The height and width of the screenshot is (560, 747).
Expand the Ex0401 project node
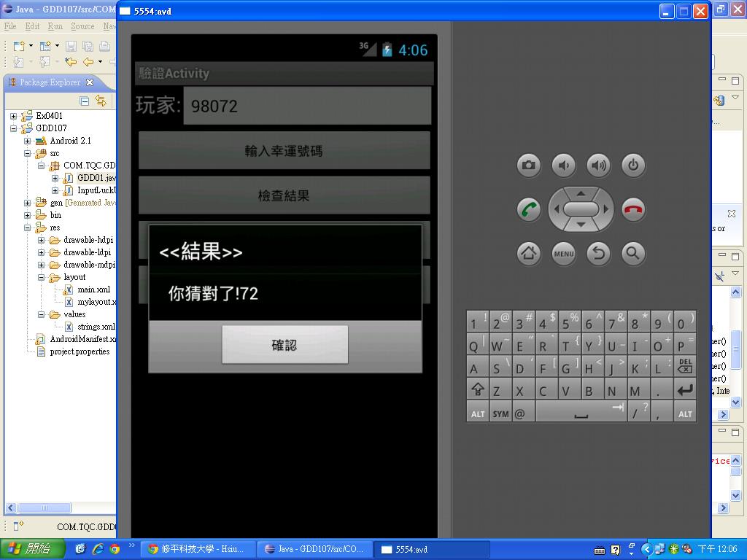(13, 116)
